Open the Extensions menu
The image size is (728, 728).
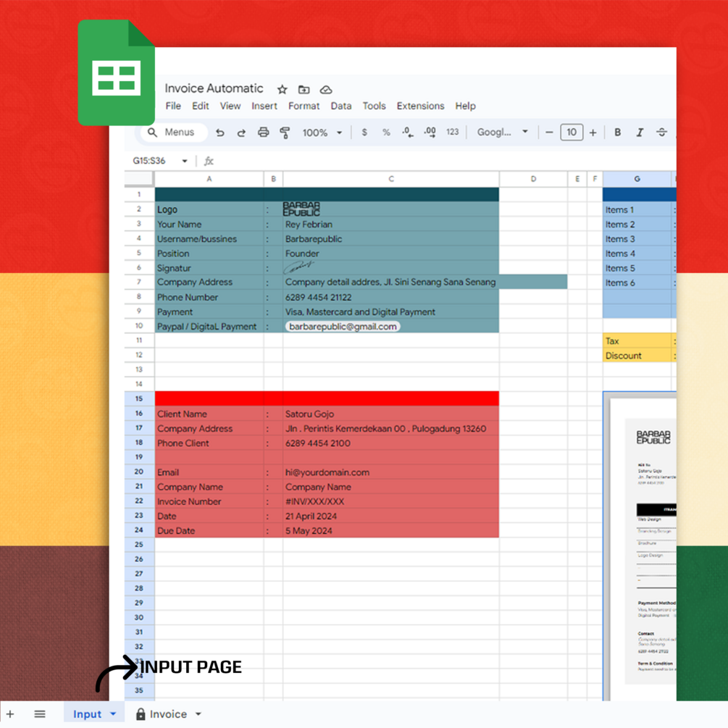click(x=420, y=106)
